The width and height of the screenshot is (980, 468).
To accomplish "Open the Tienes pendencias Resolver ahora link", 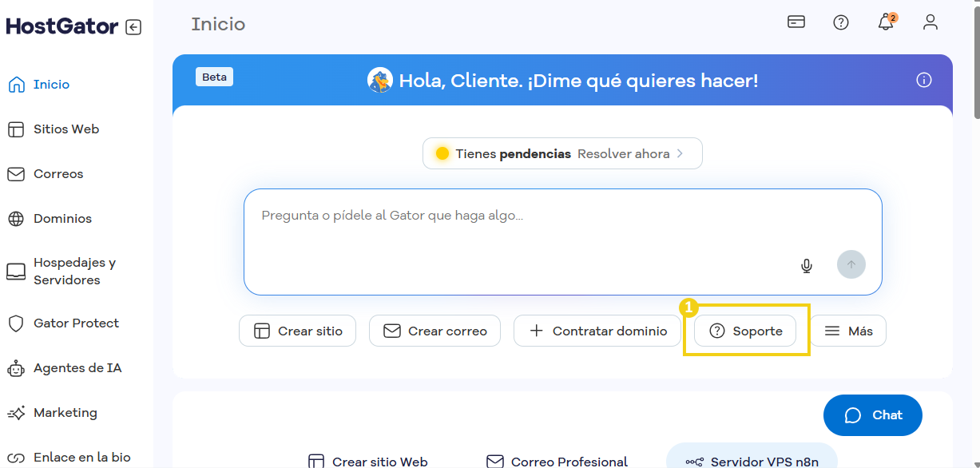I will coord(562,153).
